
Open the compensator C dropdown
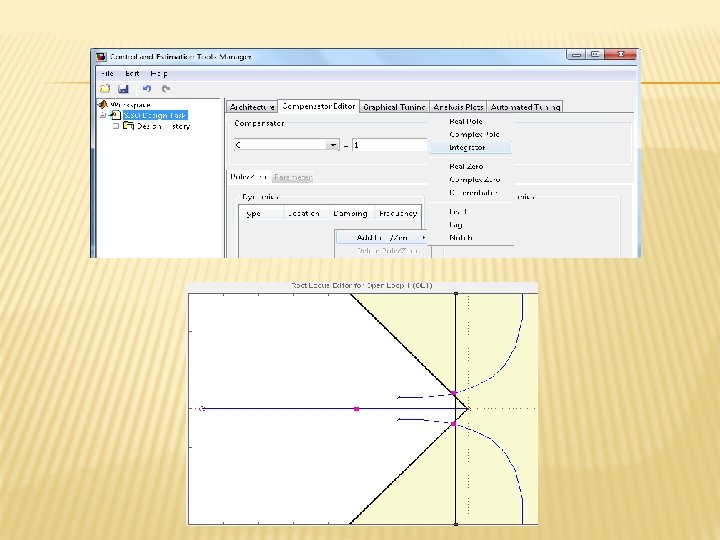coord(332,145)
